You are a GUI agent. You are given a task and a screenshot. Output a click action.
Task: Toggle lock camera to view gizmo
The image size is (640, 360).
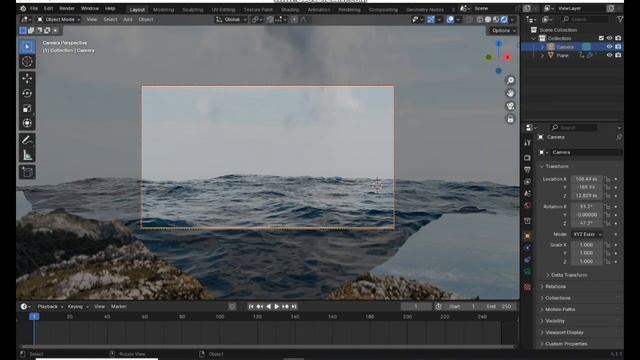click(x=510, y=119)
